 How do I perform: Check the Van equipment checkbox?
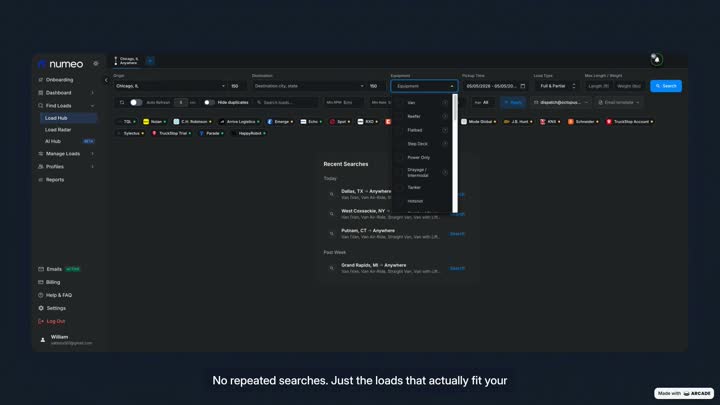[x=400, y=103]
